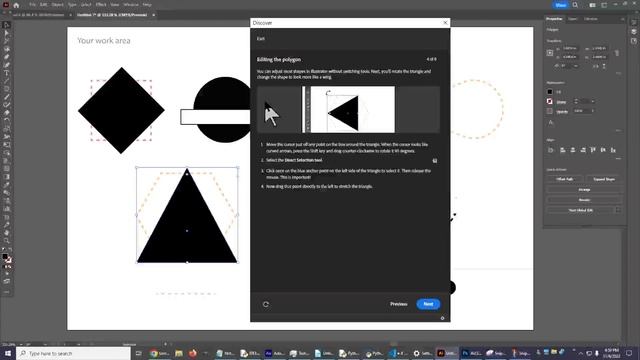
Task: Click the X position field in Transform
Action: coord(570,49)
